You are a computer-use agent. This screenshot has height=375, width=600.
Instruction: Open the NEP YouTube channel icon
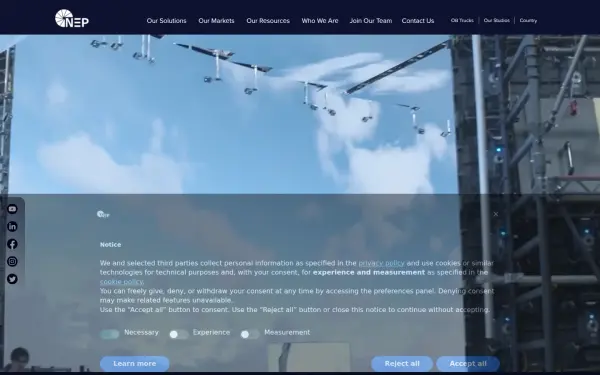tap(12, 209)
